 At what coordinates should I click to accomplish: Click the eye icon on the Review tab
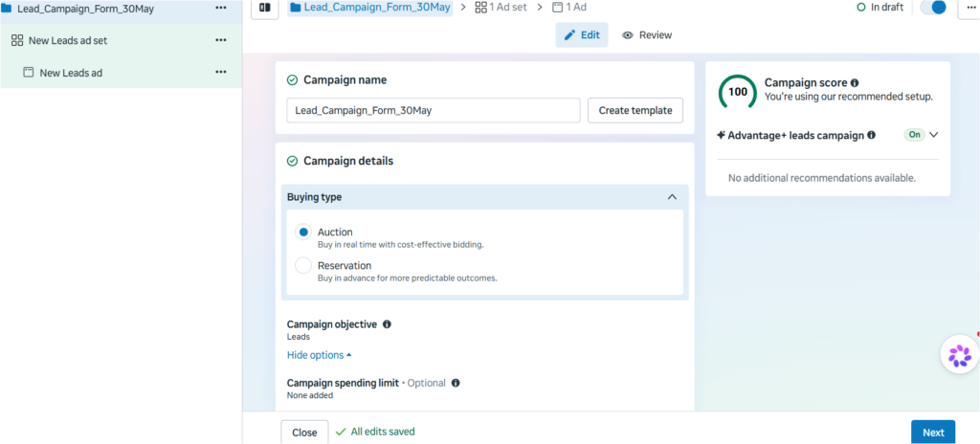(628, 35)
